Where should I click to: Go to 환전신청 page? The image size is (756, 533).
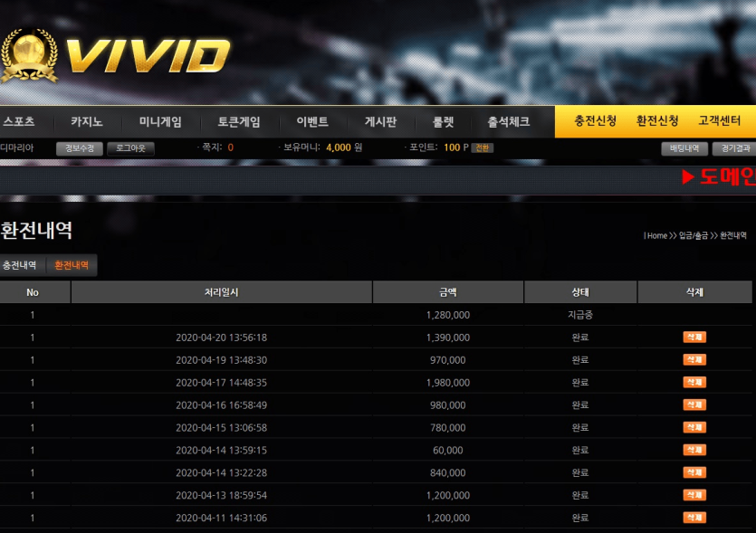657,120
